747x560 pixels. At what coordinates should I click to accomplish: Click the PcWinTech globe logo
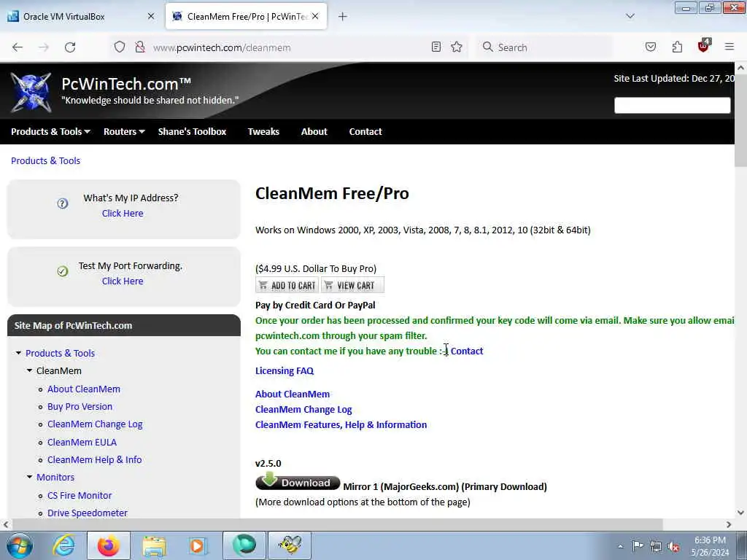[31, 92]
